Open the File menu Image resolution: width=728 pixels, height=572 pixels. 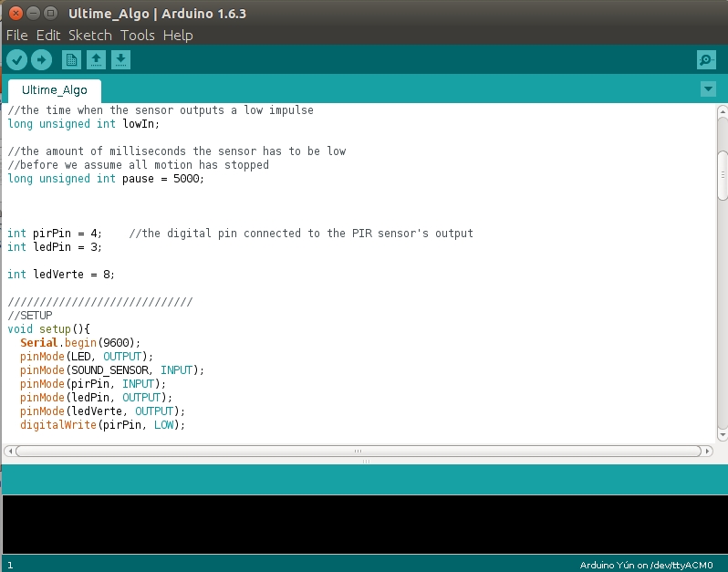pos(16,36)
